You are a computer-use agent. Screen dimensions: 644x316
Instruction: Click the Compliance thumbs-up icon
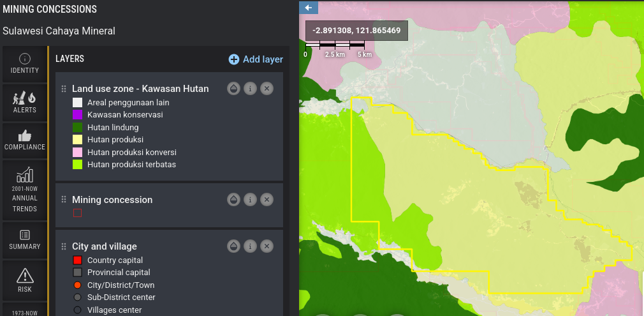point(25,135)
